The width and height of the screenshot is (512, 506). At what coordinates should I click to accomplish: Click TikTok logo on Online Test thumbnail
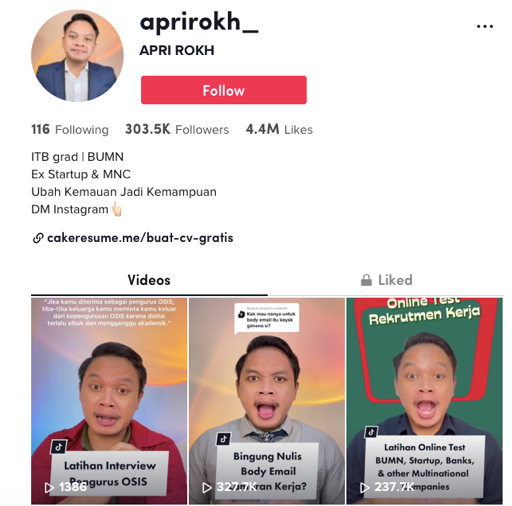click(x=371, y=432)
